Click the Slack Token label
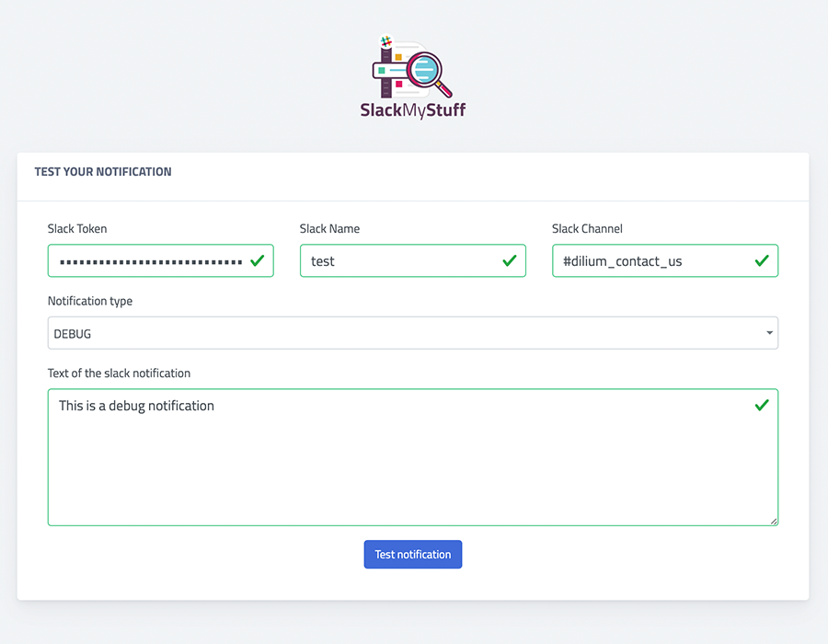The width and height of the screenshot is (828, 644). pyautogui.click(x=77, y=229)
